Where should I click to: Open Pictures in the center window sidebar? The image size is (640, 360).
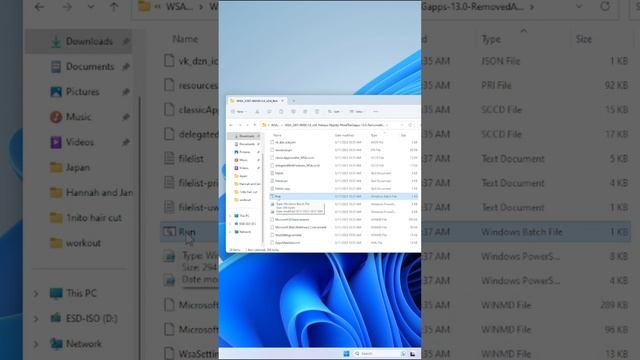pyautogui.click(x=244, y=152)
